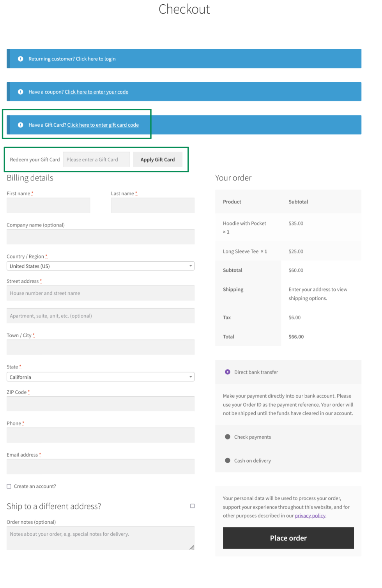Click the enter your coupon code link
This screenshot has height=588, width=382.
coord(96,92)
